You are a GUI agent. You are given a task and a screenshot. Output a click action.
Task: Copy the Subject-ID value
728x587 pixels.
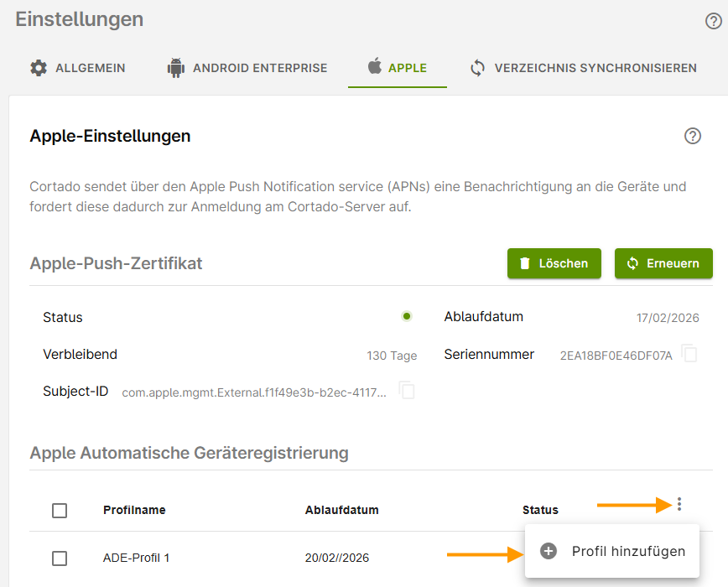(x=407, y=391)
